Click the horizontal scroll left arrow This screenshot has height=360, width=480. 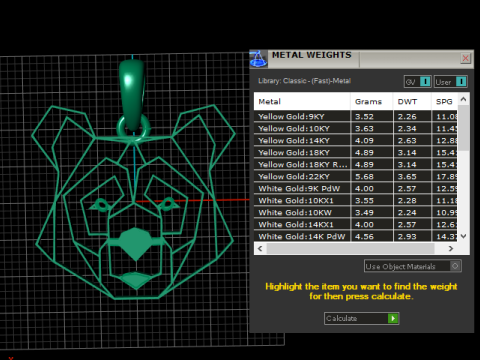[260, 249]
